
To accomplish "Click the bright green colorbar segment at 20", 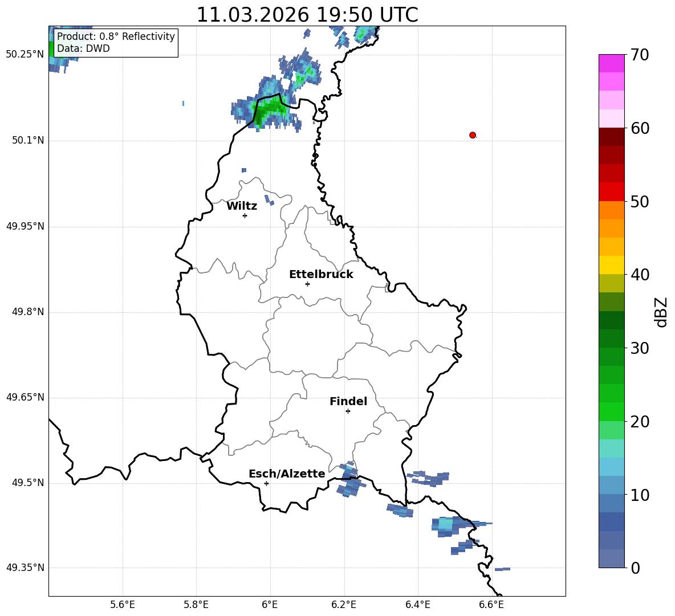I will 611,411.
